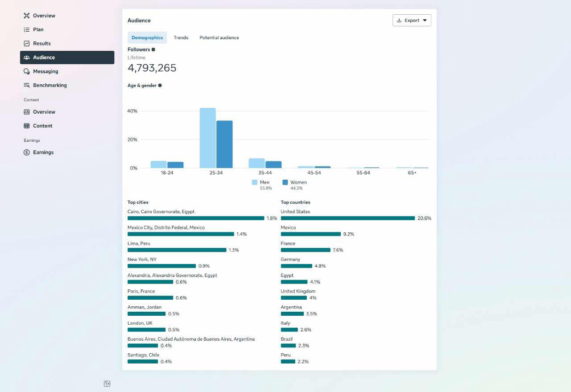Switch to the Potential audience tab

click(x=219, y=37)
